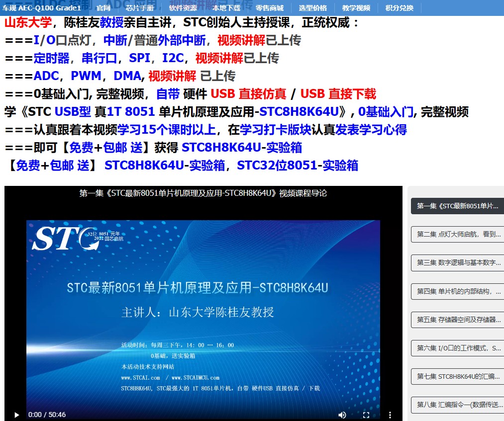Click the ADC blue link
This screenshot has height=421, width=504.
(x=46, y=76)
